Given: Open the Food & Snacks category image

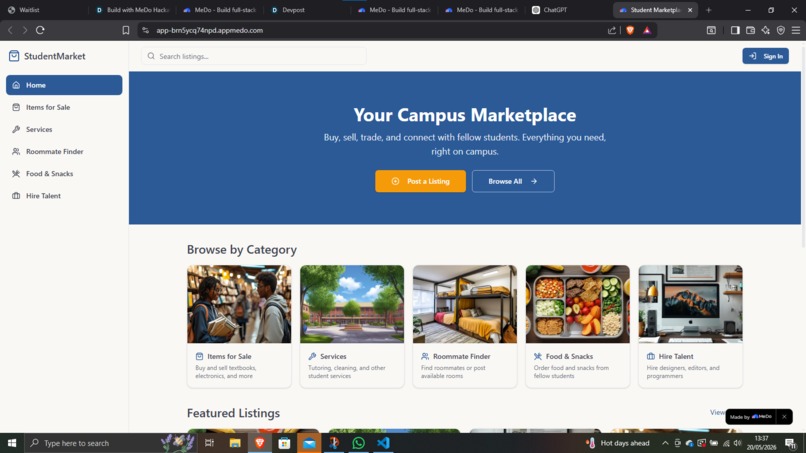Looking at the screenshot, I should pyautogui.click(x=577, y=304).
